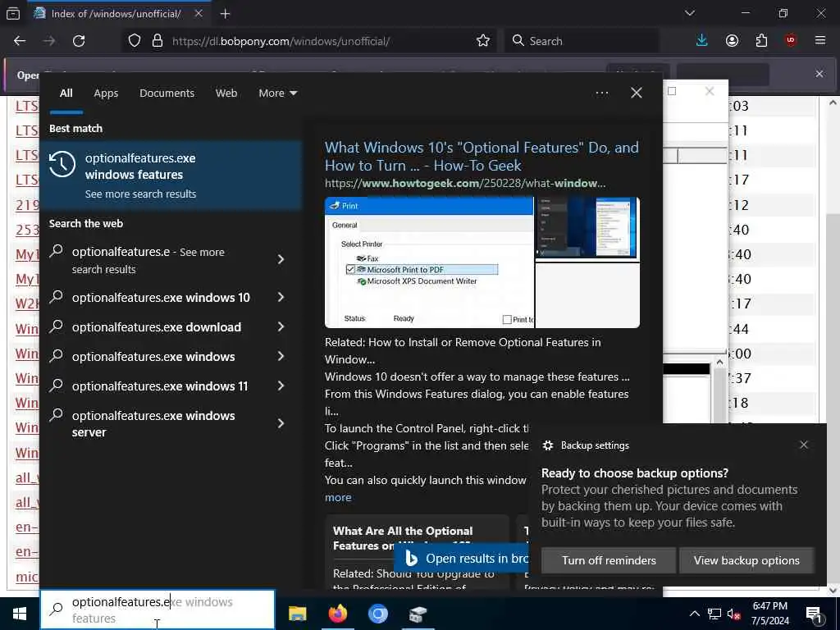Click the howtogeek.com URL link
This screenshot has height=630, width=840.
point(465,183)
